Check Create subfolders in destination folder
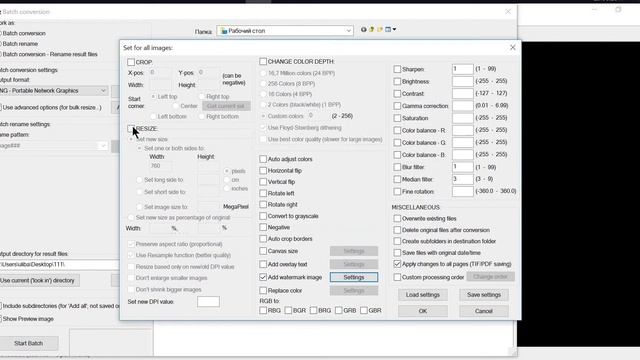Screen dimensions: 640x360 point(397,241)
